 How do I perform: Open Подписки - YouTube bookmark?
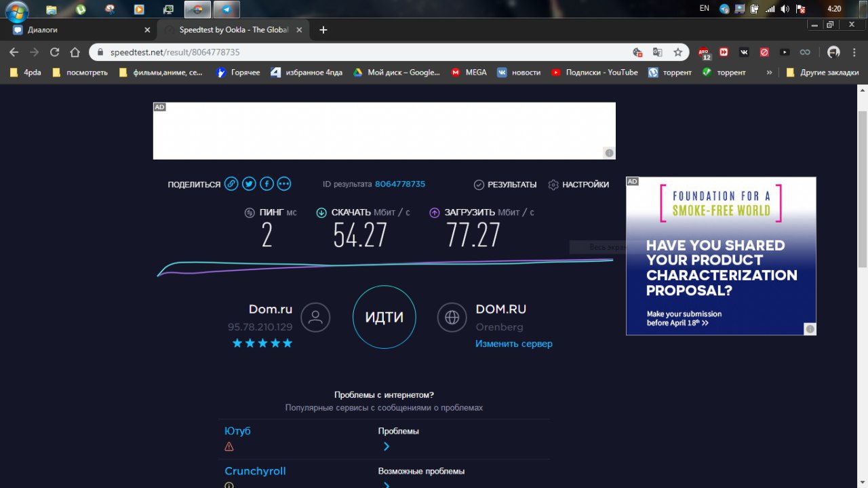pyautogui.click(x=595, y=72)
